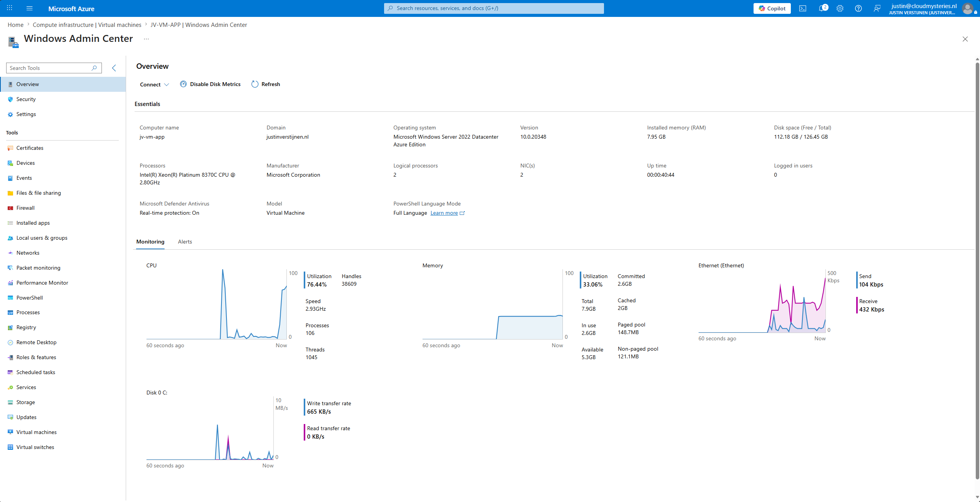This screenshot has width=980, height=502.
Task: Click the Registry icon in Tools
Action: point(10,328)
